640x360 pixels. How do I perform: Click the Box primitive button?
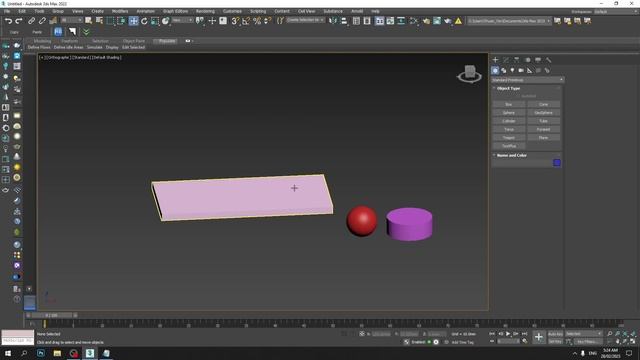pos(509,104)
